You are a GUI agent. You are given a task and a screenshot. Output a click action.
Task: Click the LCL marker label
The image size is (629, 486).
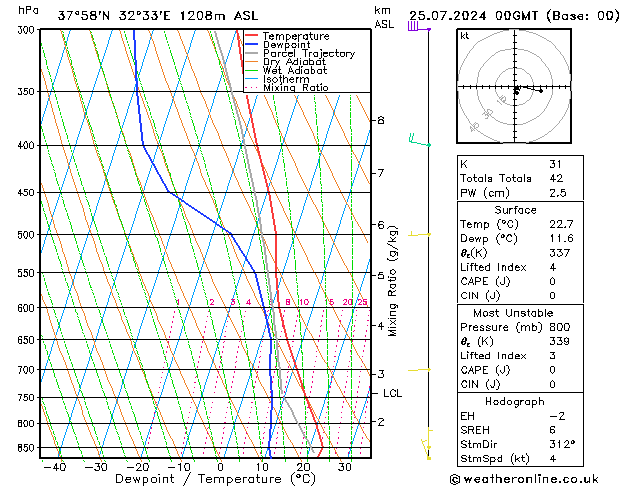[x=392, y=394]
